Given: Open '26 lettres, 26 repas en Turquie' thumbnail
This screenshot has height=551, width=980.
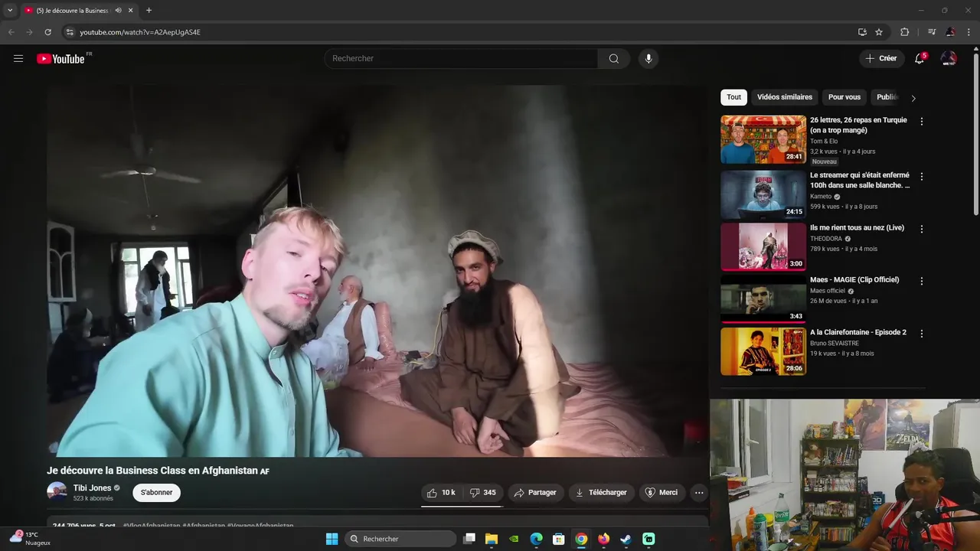Looking at the screenshot, I should tap(763, 139).
